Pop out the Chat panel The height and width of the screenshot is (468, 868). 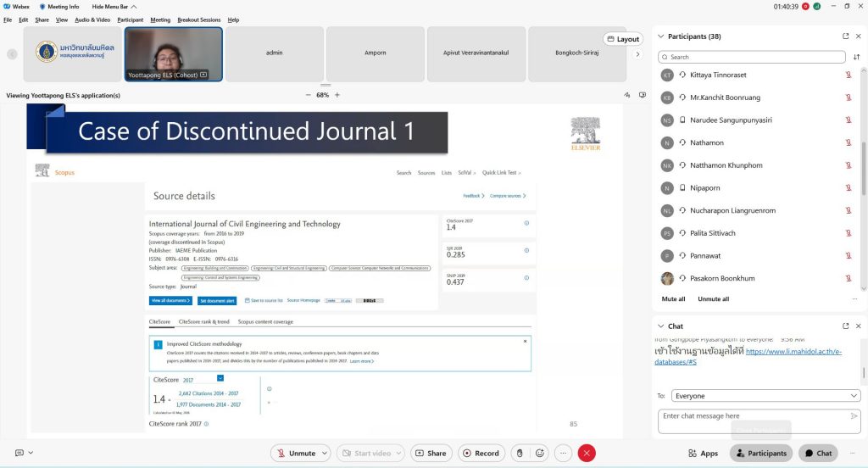pos(845,326)
